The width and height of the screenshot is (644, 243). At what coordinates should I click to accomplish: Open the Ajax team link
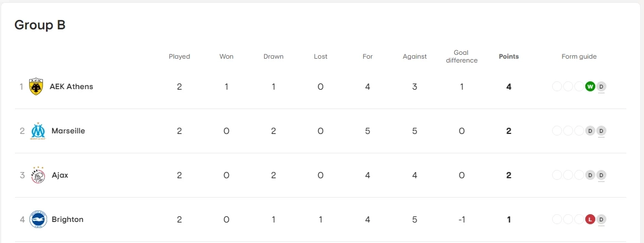pos(60,175)
